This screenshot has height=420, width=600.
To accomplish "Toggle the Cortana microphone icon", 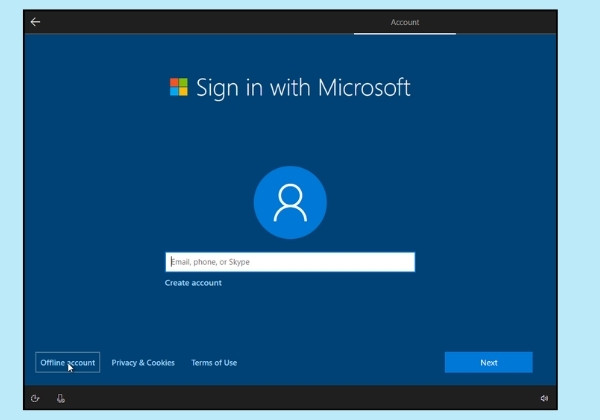I will coord(61,399).
